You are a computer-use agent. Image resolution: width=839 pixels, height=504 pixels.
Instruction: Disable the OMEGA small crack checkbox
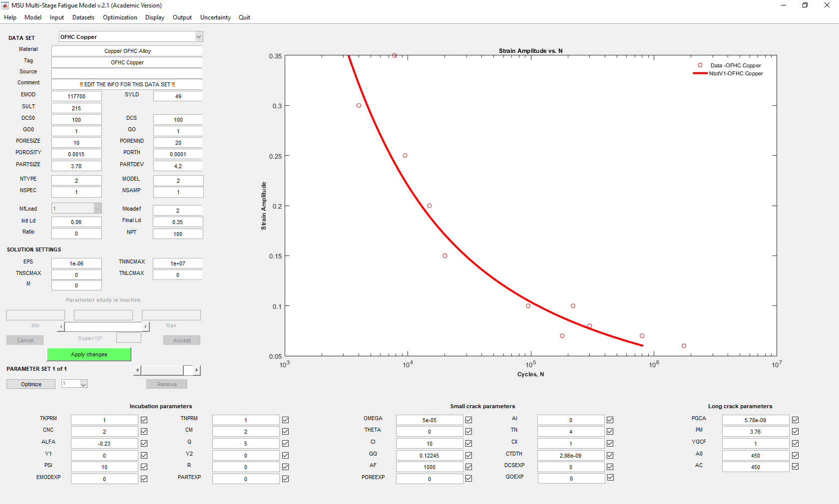pos(468,420)
